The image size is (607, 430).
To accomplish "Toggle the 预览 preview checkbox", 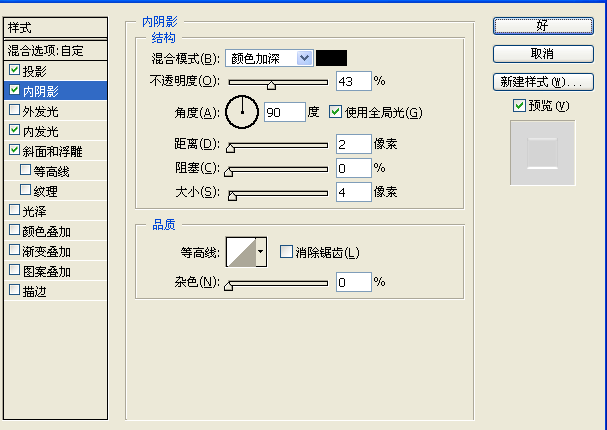I will tap(519, 105).
